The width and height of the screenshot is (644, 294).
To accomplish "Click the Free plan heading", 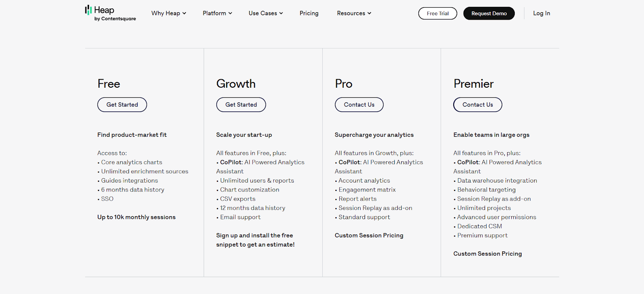I will pos(109,84).
